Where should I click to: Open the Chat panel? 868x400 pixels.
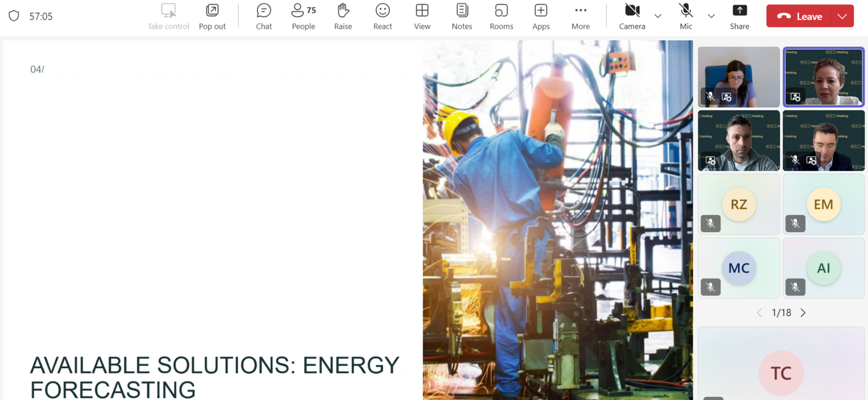[264, 16]
